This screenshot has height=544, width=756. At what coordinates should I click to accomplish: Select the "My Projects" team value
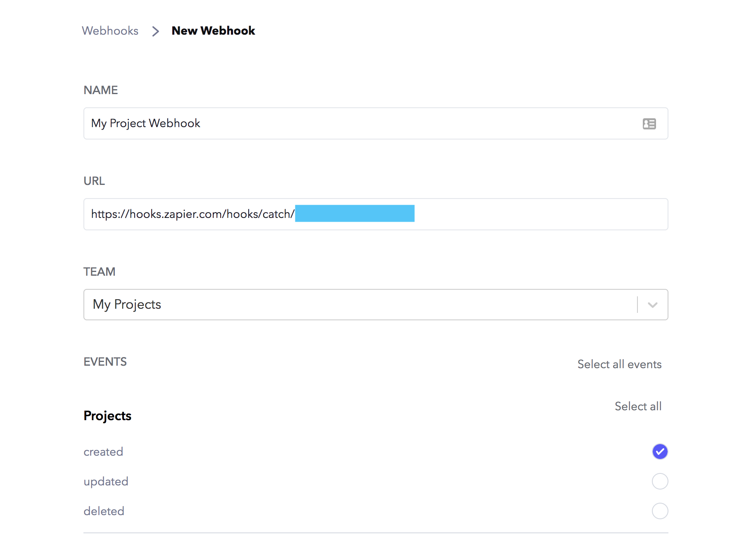(x=126, y=305)
